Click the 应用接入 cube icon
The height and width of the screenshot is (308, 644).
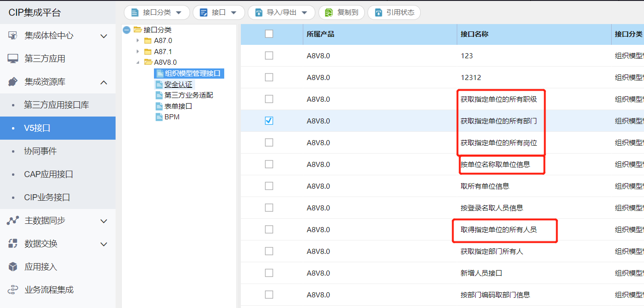point(13,267)
